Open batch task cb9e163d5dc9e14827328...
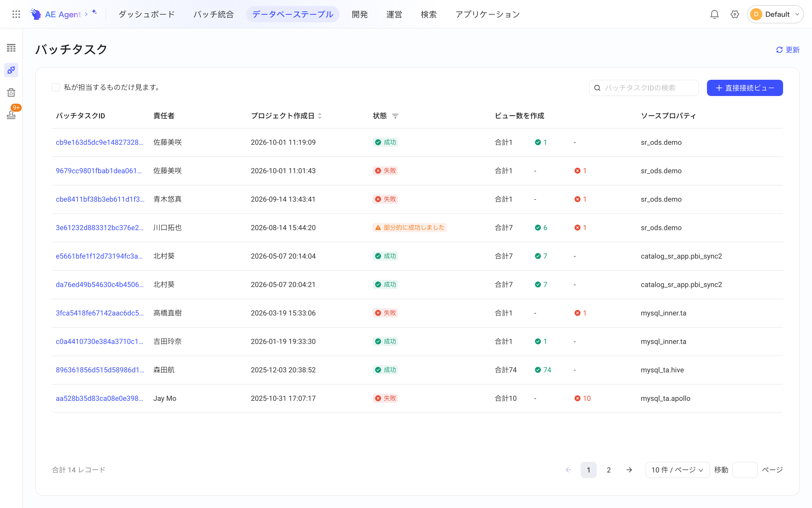 pyautogui.click(x=99, y=142)
